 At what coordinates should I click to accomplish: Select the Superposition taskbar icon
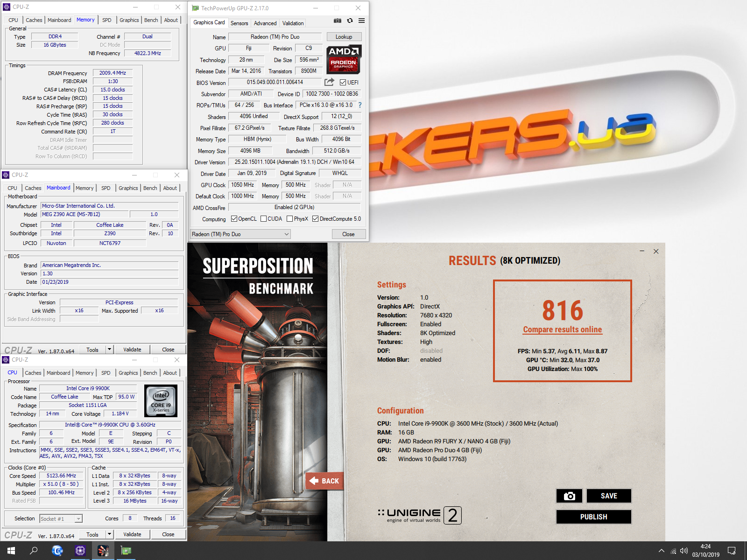click(103, 551)
